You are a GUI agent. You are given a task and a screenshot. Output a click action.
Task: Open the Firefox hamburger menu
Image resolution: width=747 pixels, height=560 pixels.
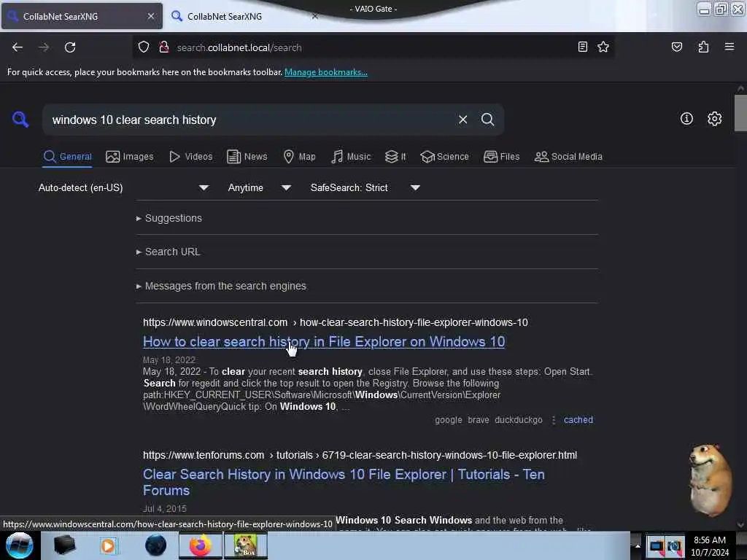729,47
